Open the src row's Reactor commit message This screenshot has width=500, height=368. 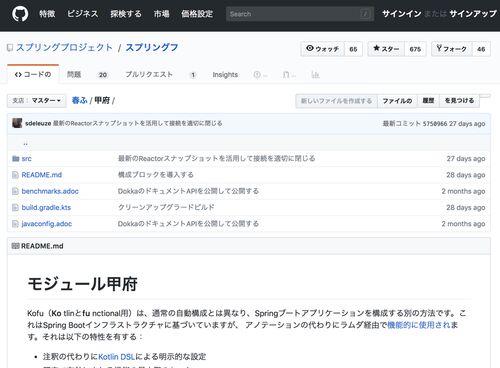pos(216,159)
